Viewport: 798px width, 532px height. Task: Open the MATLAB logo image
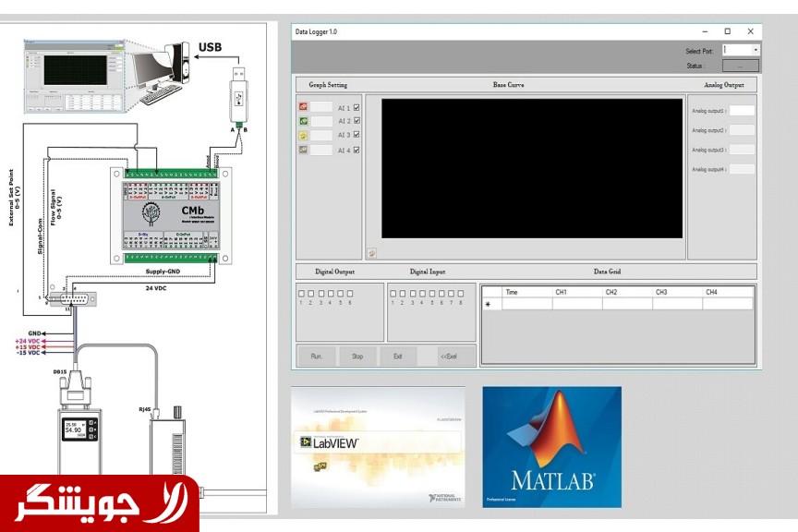tap(551, 446)
